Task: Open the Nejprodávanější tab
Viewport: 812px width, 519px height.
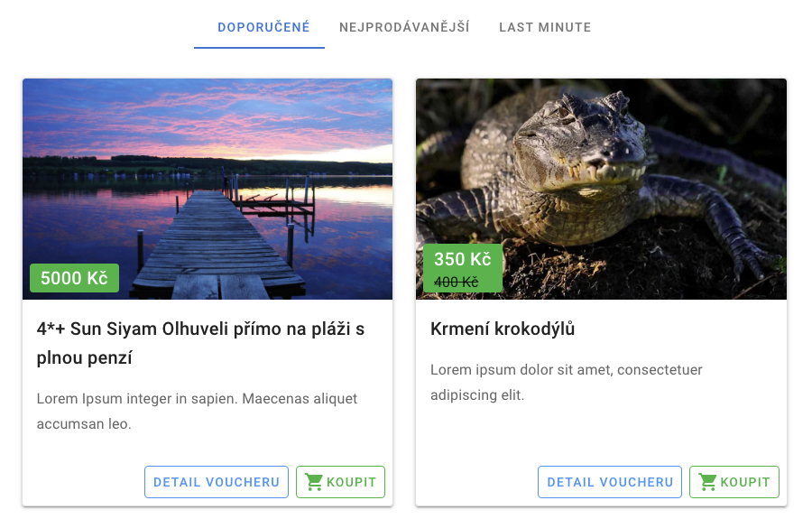Action: pyautogui.click(x=404, y=27)
